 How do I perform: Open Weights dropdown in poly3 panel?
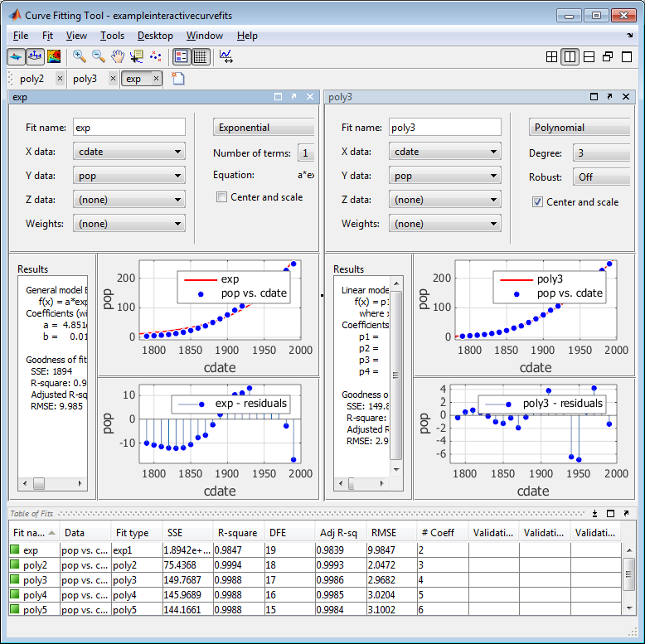tap(445, 224)
